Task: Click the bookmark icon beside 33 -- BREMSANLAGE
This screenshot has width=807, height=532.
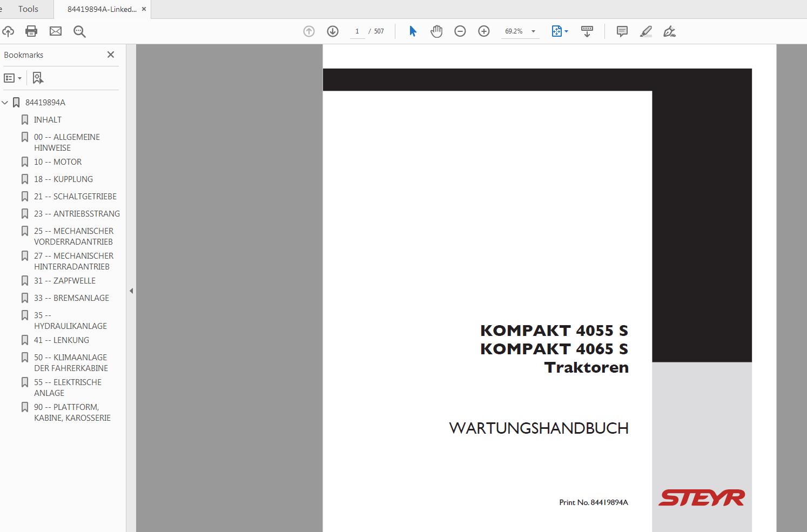Action: click(24, 298)
